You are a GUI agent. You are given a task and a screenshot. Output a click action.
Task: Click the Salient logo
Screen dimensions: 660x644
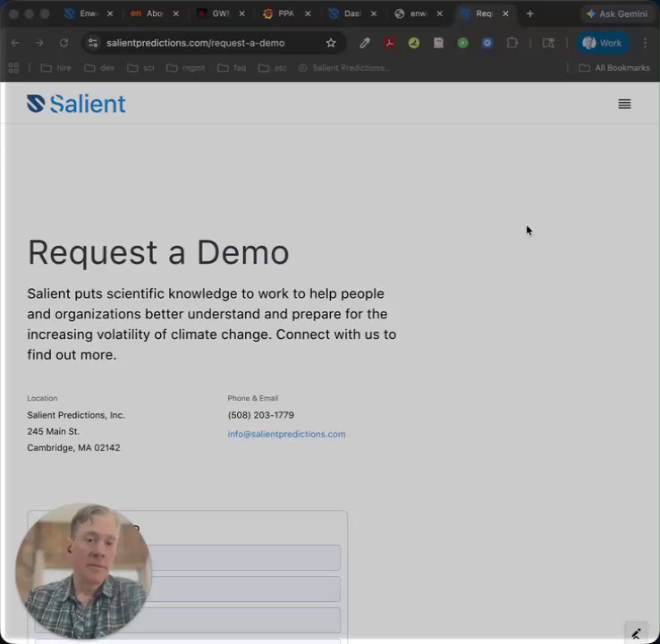(76, 104)
